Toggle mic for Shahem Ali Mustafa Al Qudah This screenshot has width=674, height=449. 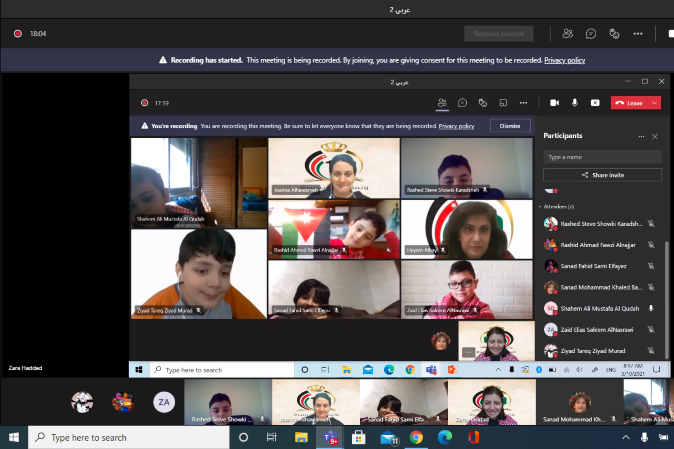pyautogui.click(x=651, y=308)
